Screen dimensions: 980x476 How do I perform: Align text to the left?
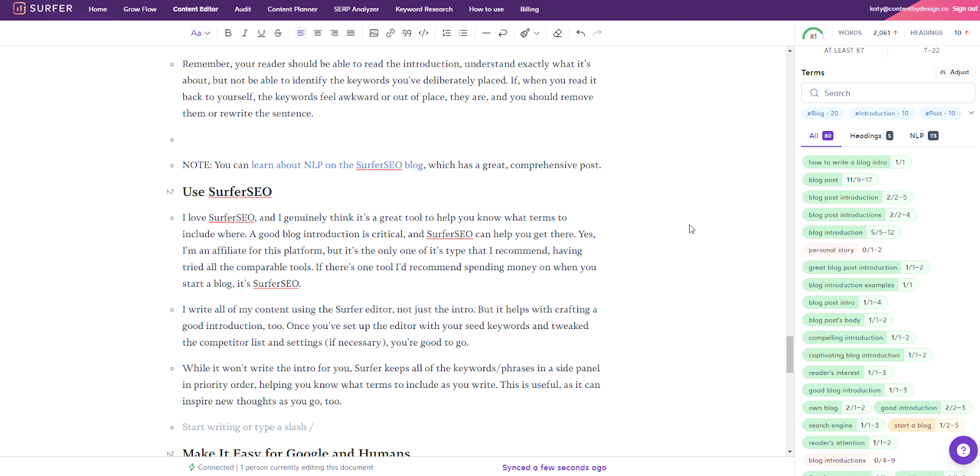[x=301, y=33]
